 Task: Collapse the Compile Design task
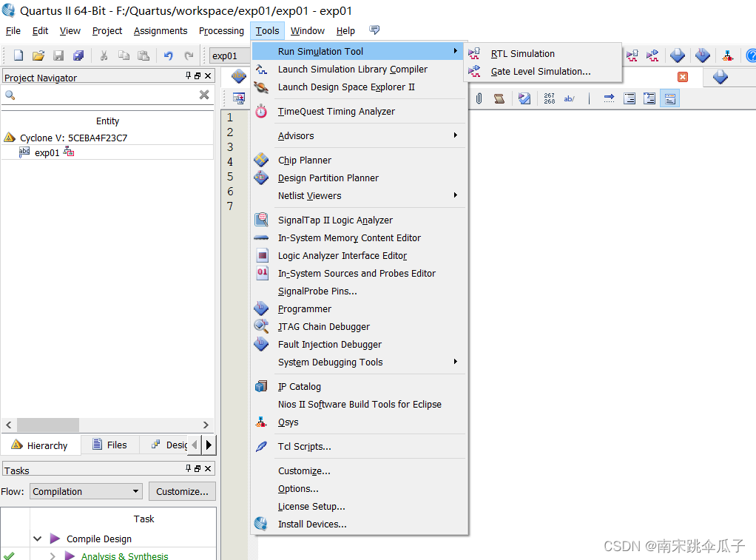coord(38,539)
